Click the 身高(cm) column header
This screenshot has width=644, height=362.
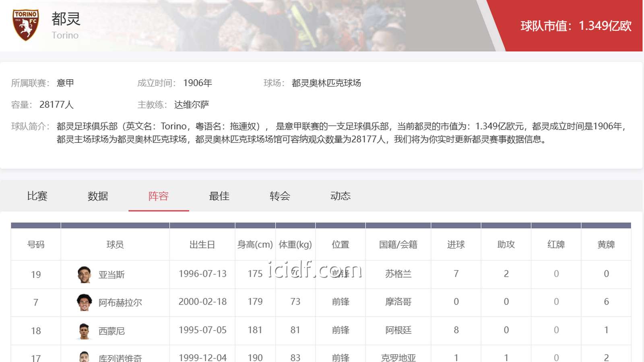tap(255, 245)
